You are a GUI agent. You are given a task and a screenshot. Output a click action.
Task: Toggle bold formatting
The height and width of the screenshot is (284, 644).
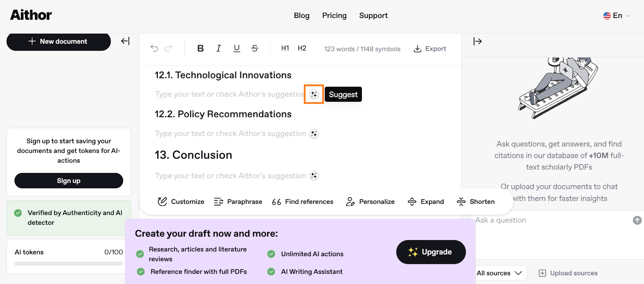[x=200, y=48]
